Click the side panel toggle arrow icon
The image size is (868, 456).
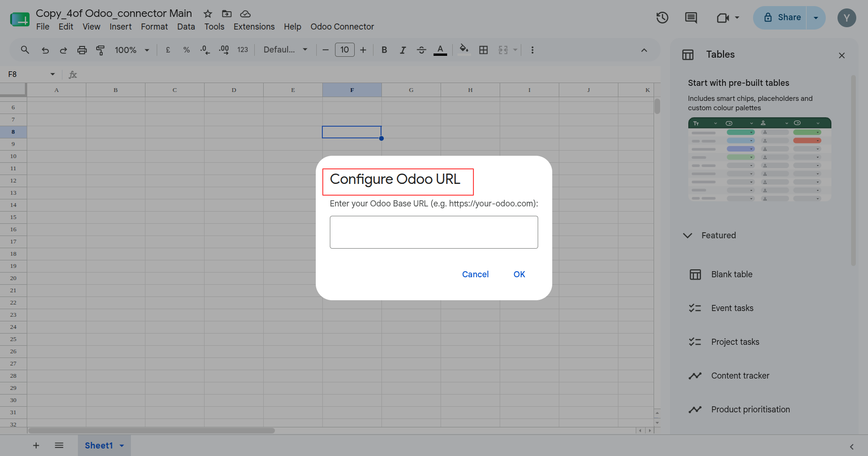click(x=852, y=447)
